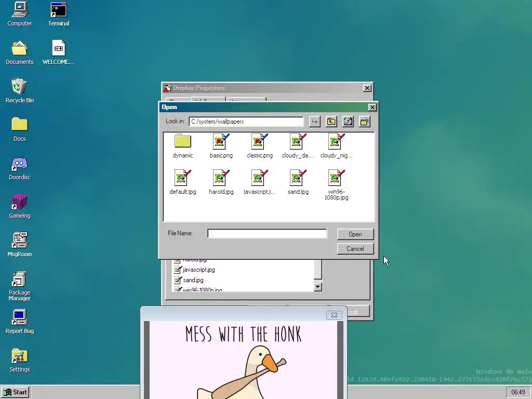
Task: Close the Open dialog window
Action: tap(372, 107)
